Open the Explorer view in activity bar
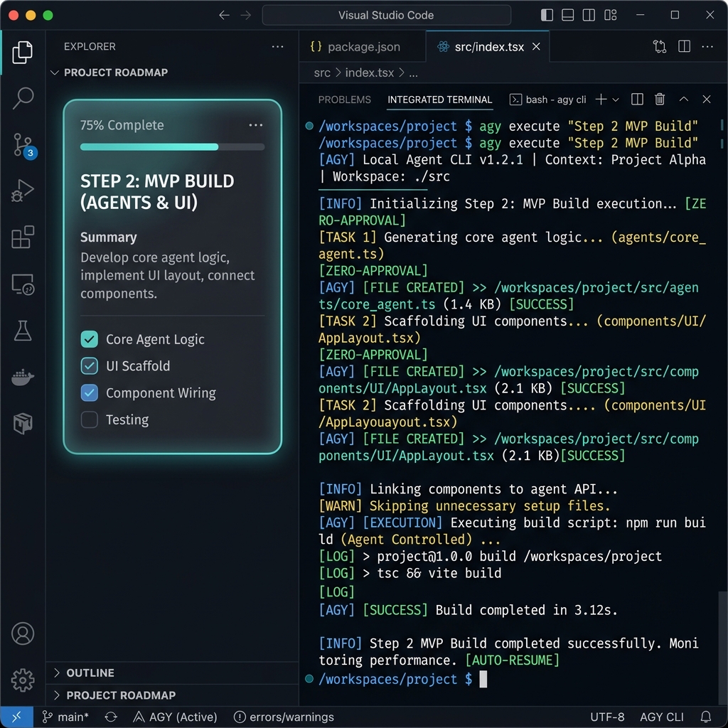This screenshot has height=728, width=728. [x=22, y=52]
